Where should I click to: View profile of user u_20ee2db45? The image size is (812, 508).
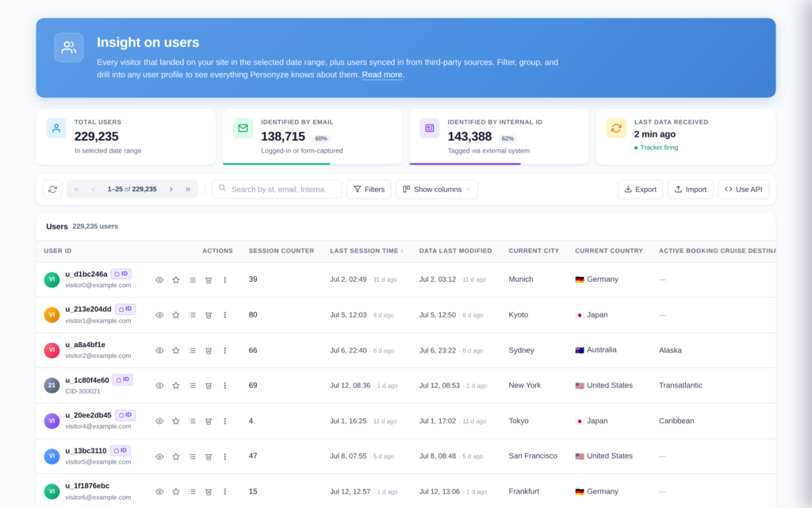coord(159,421)
